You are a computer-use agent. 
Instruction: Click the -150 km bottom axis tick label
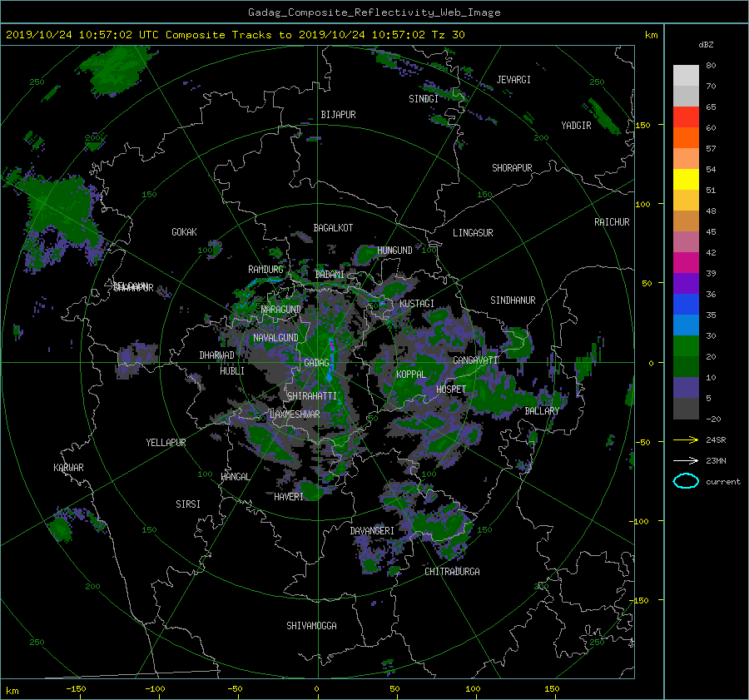click(x=76, y=689)
